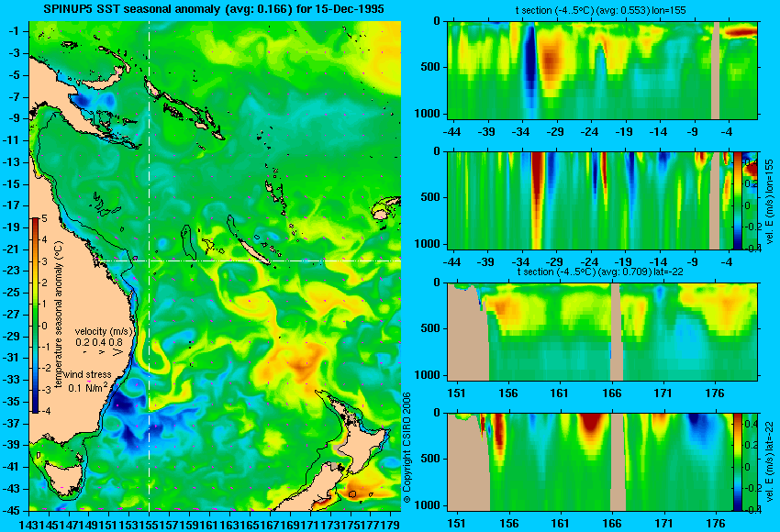Click the '-1' latitude tick on map axis

coord(16,31)
